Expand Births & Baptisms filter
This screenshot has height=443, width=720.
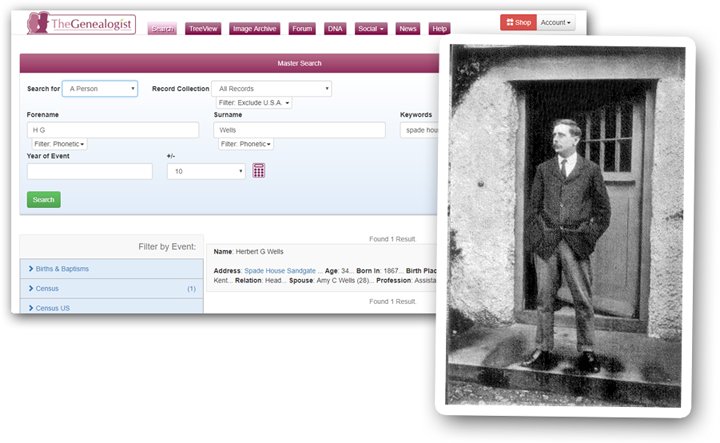112,269
